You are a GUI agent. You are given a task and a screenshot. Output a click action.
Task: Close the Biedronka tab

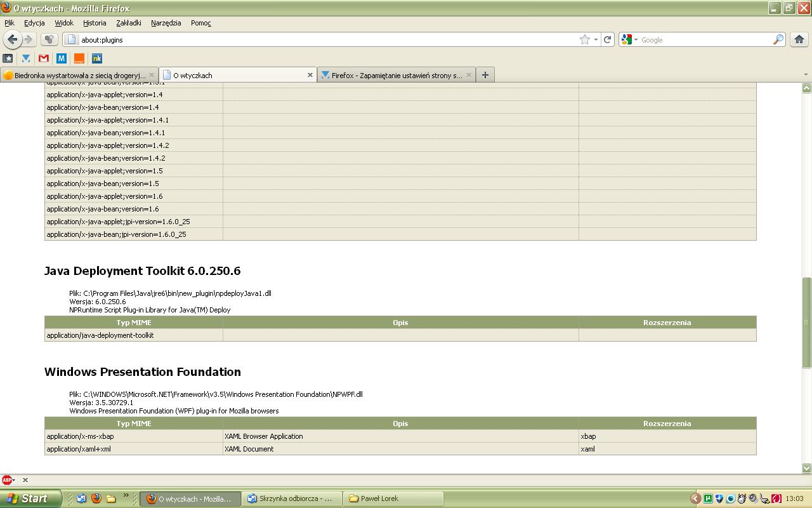pyautogui.click(x=151, y=75)
